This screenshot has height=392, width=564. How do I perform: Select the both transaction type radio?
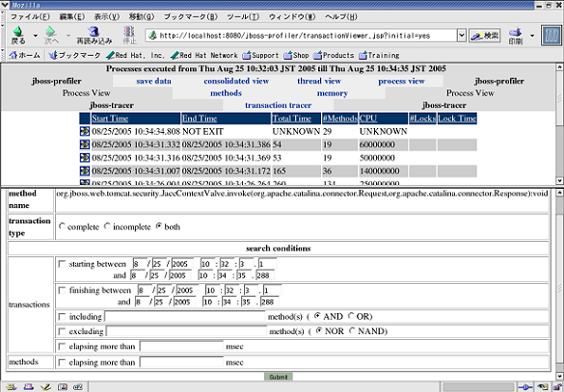(x=159, y=226)
